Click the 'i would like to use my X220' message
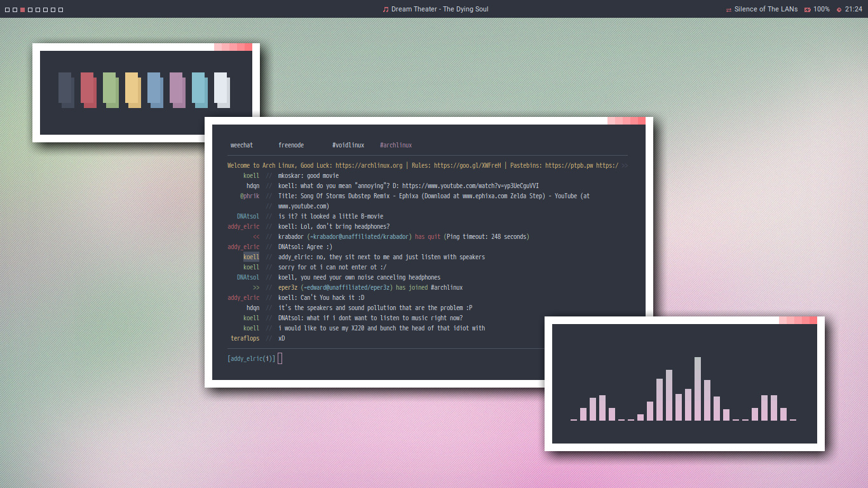Viewport: 868px width, 488px height. coord(381,328)
